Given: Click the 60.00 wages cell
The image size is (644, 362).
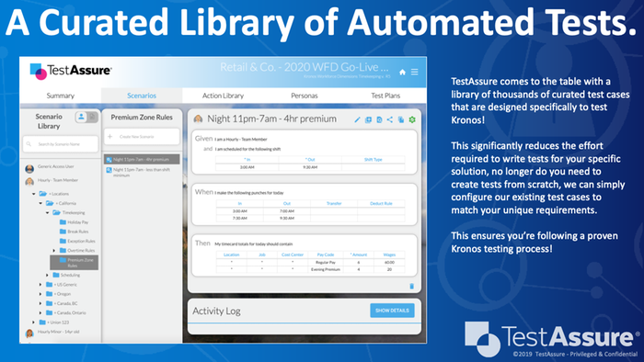Looking at the screenshot, I should click(x=389, y=262).
